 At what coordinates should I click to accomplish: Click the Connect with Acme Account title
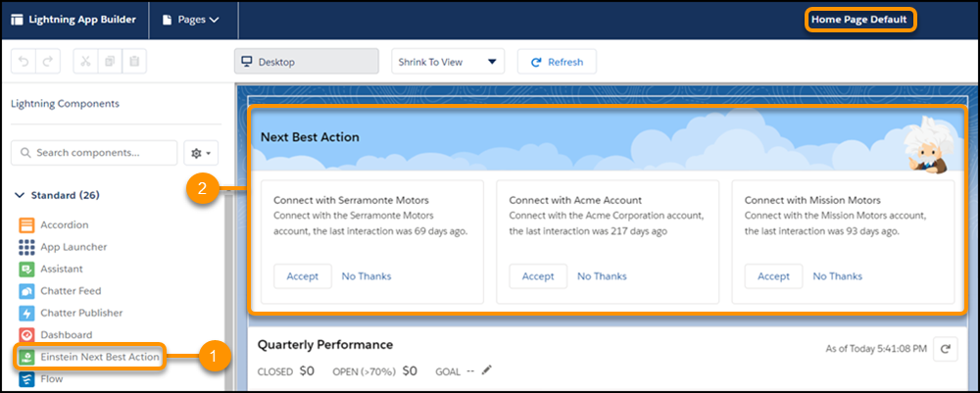(x=575, y=201)
